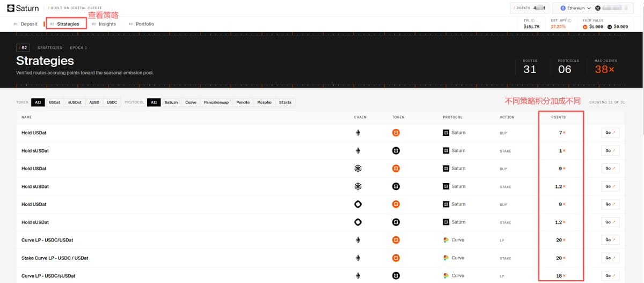
Task: Click the Ethereum chain icon in the 7× Hold USDat row
Action: pyautogui.click(x=358, y=133)
